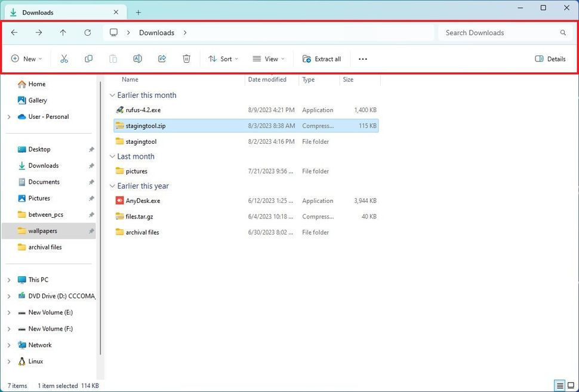The image size is (579, 392).
Task: Click the Delete trash can icon
Action: (186, 58)
